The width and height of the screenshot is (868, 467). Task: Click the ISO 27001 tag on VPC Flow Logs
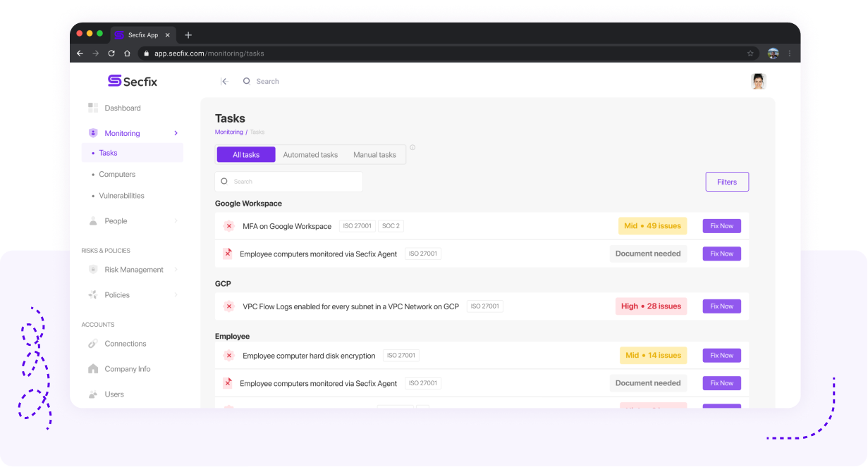pos(485,306)
